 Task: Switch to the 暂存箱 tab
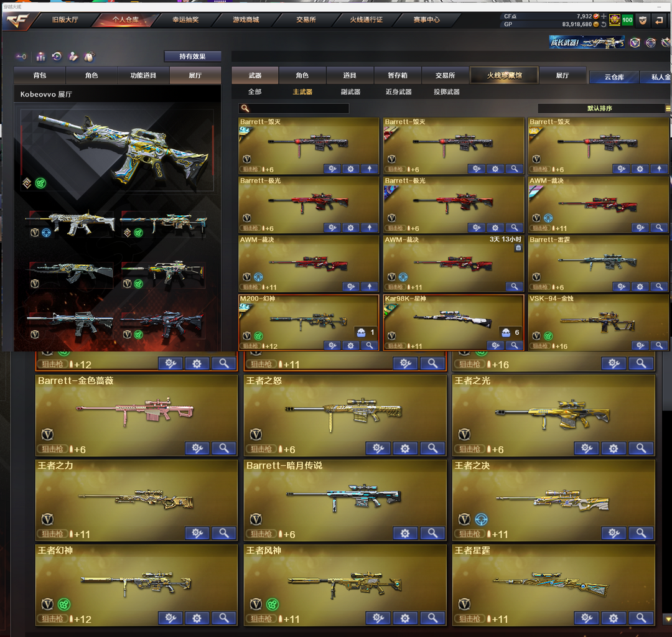pos(397,75)
